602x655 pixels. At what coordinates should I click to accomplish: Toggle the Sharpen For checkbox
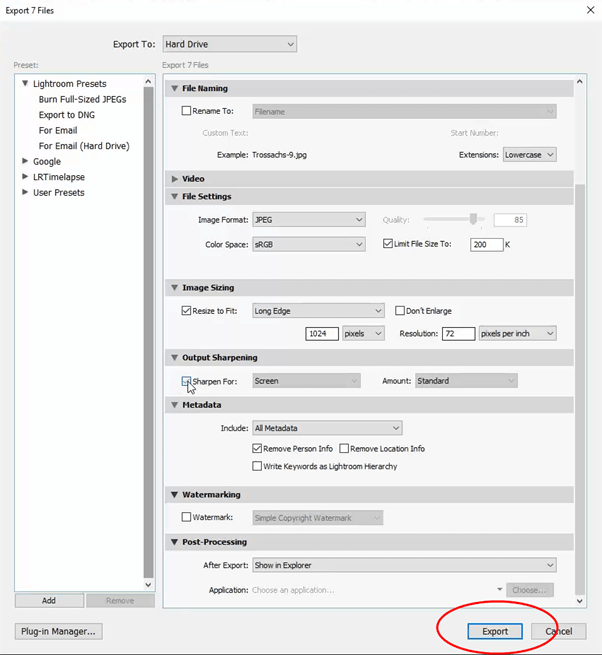coord(186,381)
